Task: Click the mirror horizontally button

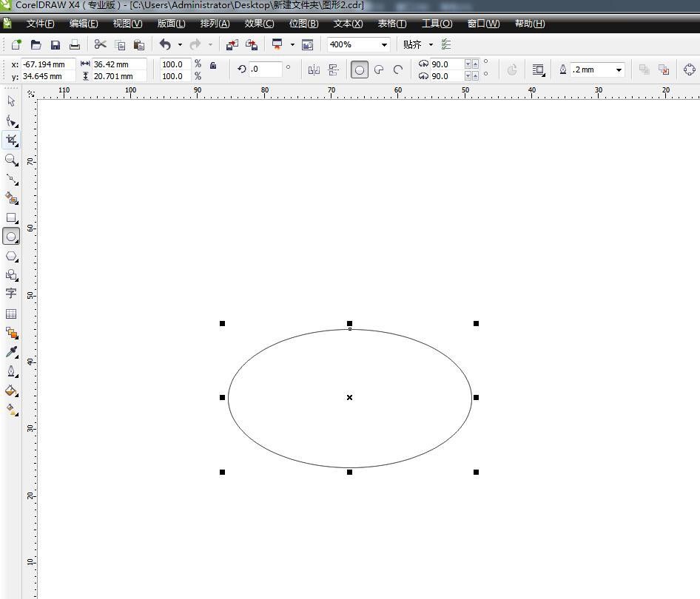Action: [x=314, y=70]
